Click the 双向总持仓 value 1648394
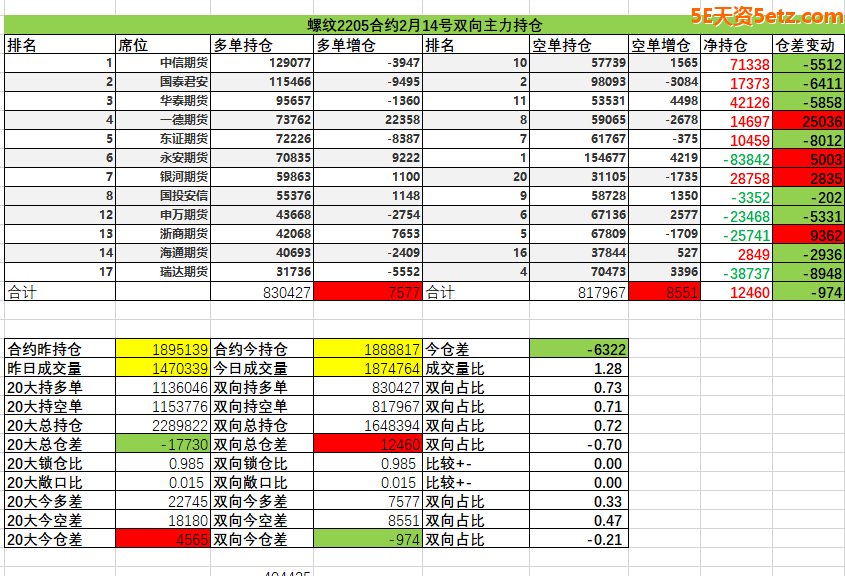The height and width of the screenshot is (576, 845). coord(366,425)
